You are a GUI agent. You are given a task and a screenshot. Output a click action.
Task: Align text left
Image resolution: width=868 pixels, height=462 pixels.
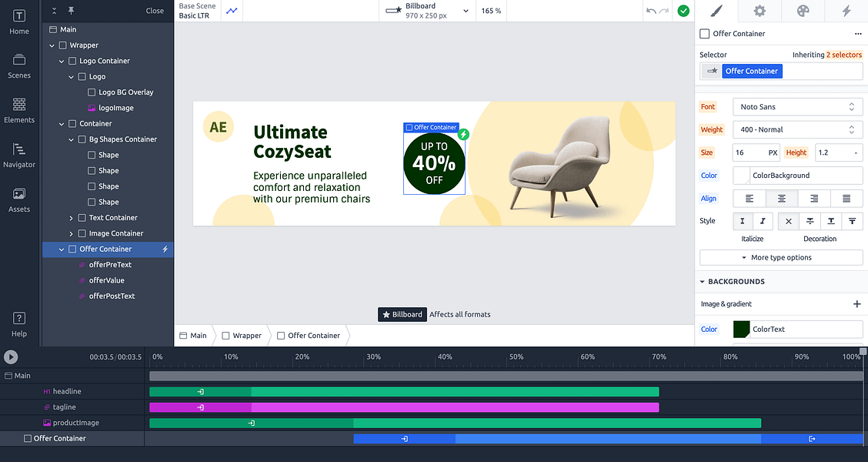[x=749, y=199]
